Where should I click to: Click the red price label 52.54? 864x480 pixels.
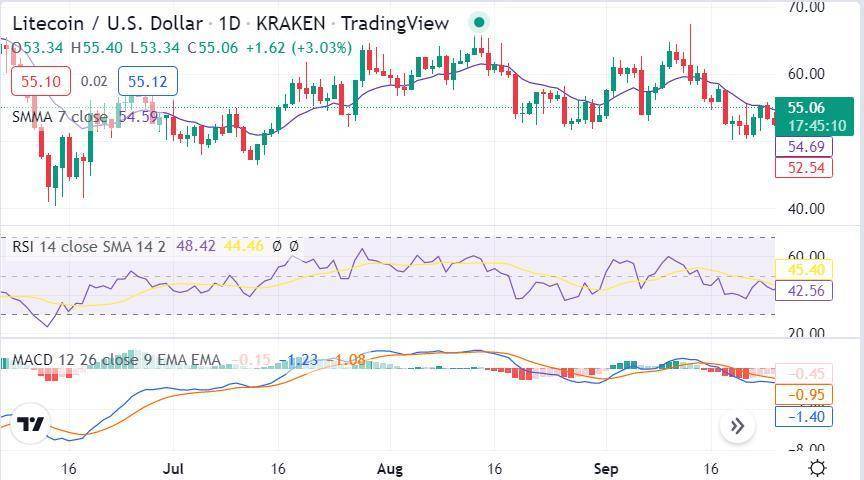tap(804, 167)
